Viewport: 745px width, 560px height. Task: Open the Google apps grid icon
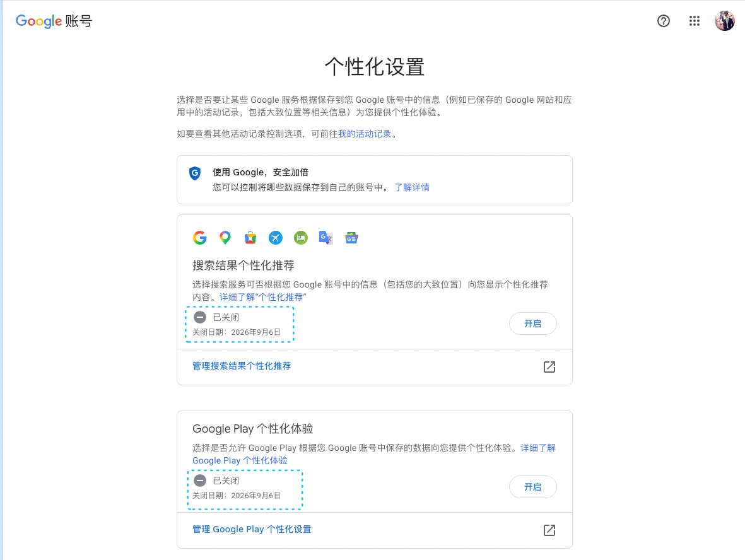[694, 21]
